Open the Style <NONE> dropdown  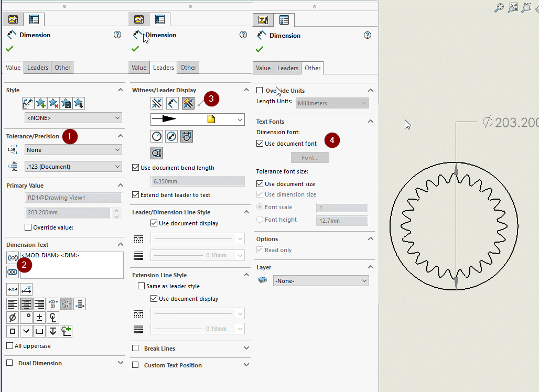[x=73, y=118]
